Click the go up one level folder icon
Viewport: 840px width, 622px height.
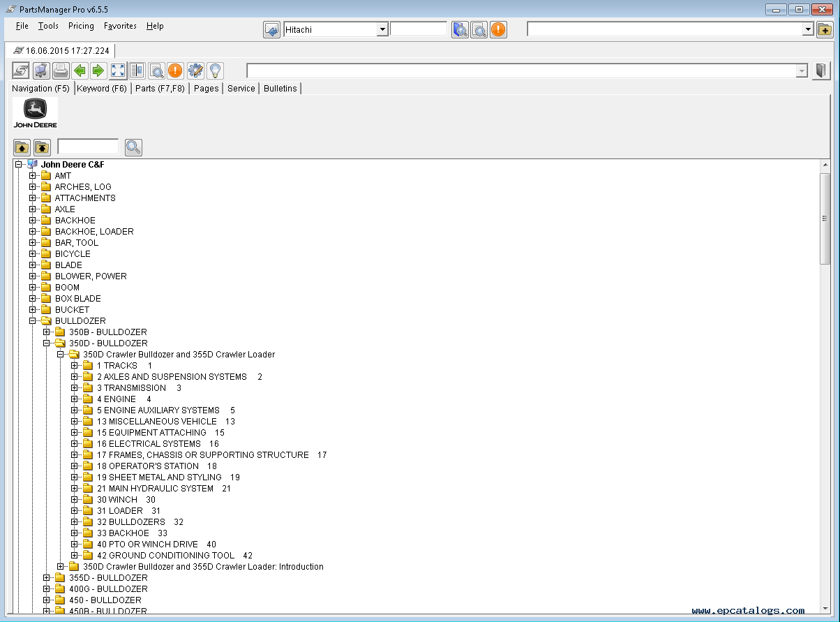(x=22, y=147)
